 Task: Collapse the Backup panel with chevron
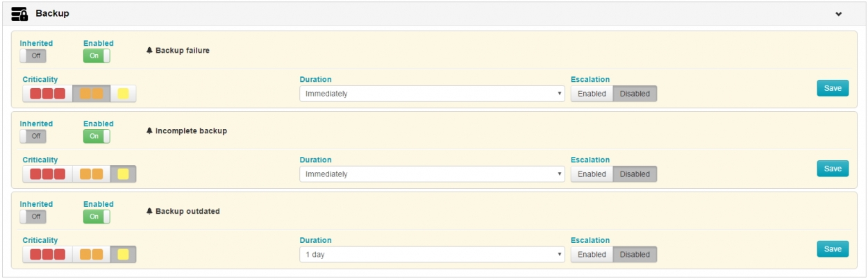839,14
